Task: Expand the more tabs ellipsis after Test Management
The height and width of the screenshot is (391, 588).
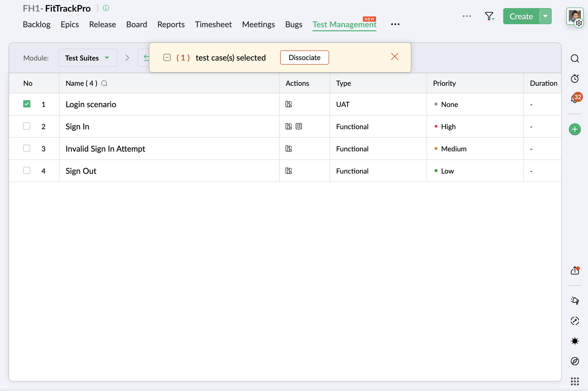Action: click(395, 24)
